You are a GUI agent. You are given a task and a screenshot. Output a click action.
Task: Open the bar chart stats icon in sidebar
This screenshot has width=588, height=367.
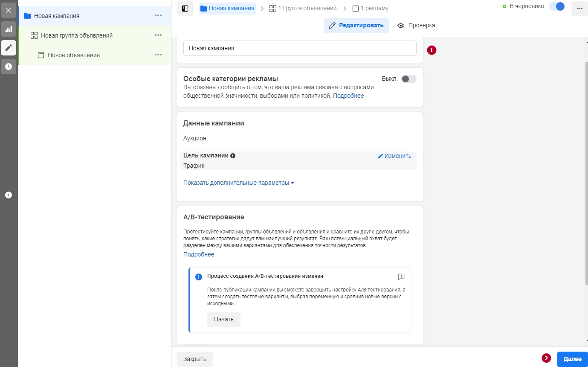pos(9,29)
